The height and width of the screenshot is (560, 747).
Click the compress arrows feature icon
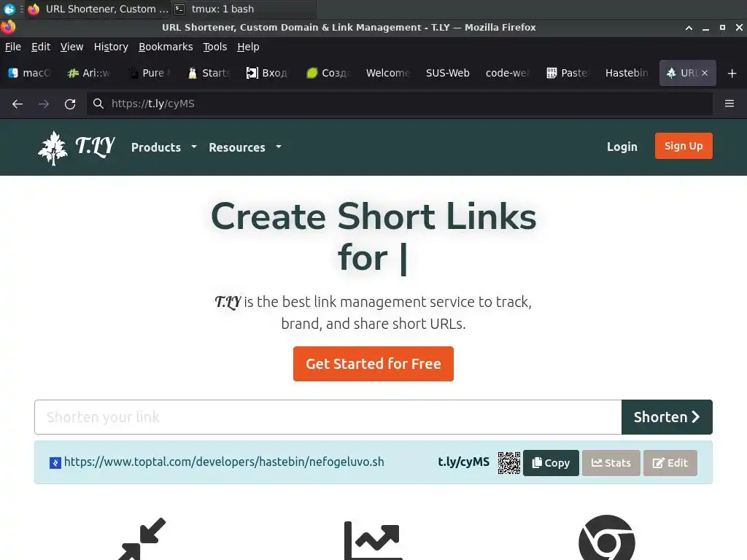(142, 539)
